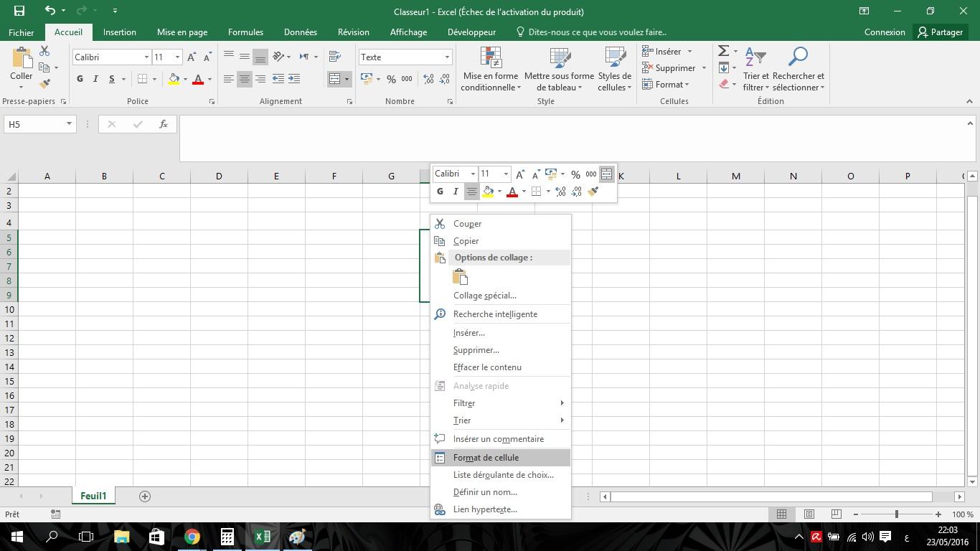Click the ribbon percent style icon
Viewport: 980px width, 551px height.
click(x=391, y=79)
